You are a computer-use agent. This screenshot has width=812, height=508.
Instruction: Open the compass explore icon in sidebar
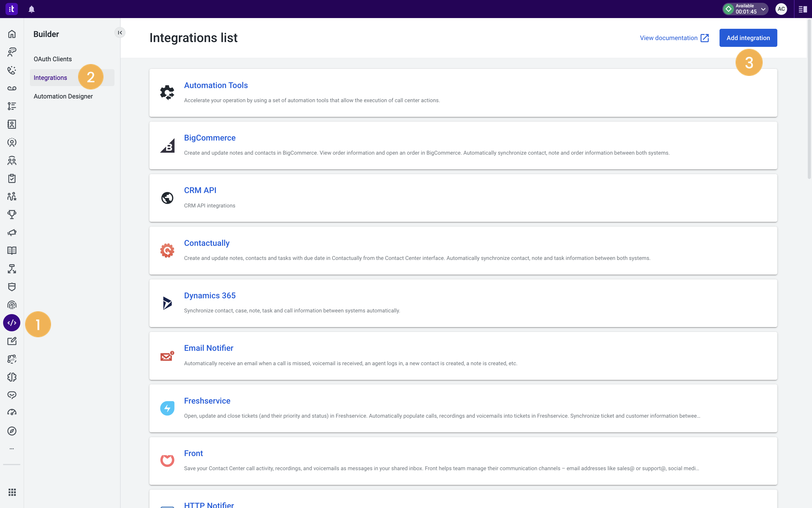(x=12, y=431)
